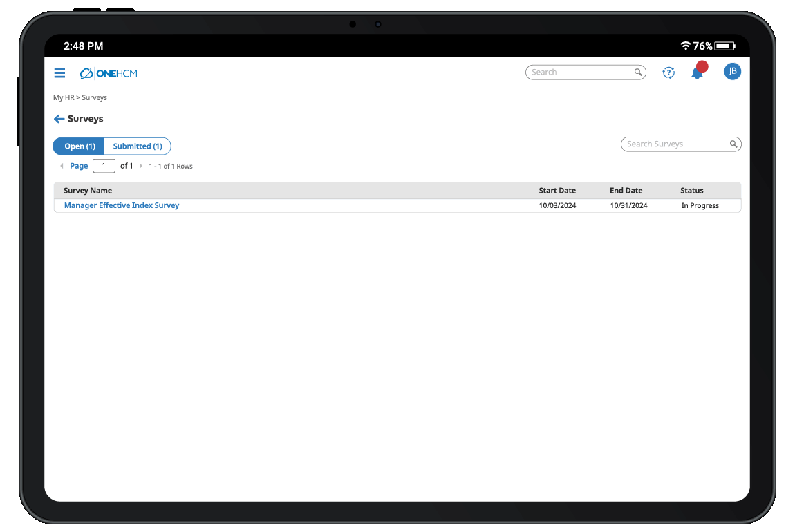
Task: Click the Search Surveys input field
Action: 671,144
